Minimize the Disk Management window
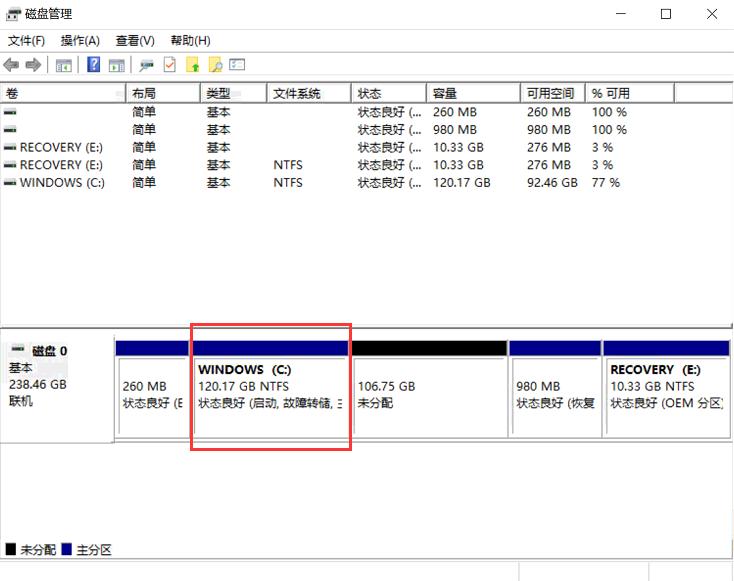734x581 pixels. pyautogui.click(x=621, y=14)
